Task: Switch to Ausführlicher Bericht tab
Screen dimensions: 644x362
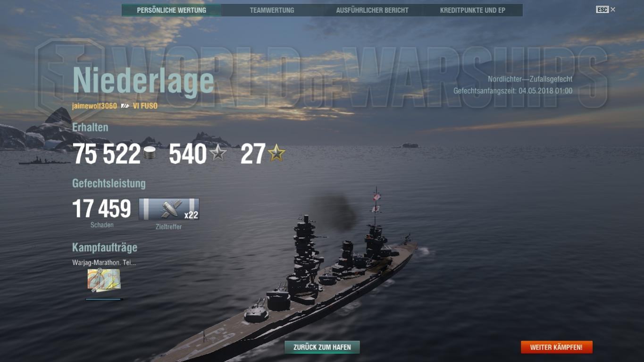Action: tap(372, 10)
